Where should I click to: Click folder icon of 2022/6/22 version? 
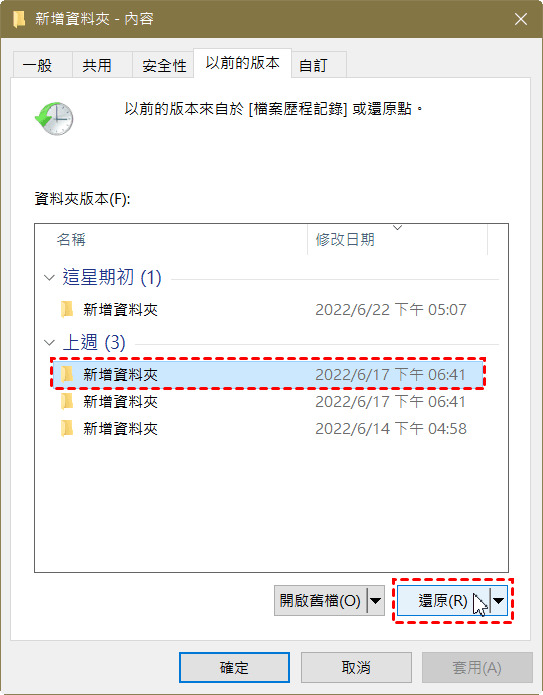tap(66, 309)
